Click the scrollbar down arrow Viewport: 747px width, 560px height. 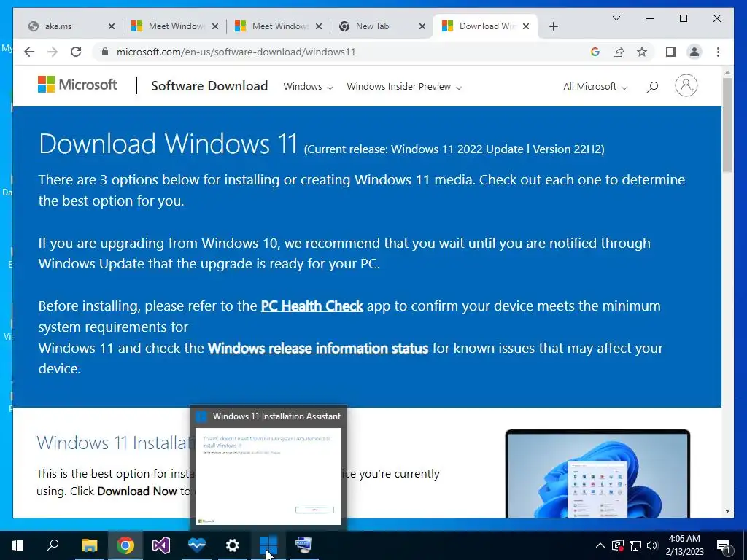(727, 511)
